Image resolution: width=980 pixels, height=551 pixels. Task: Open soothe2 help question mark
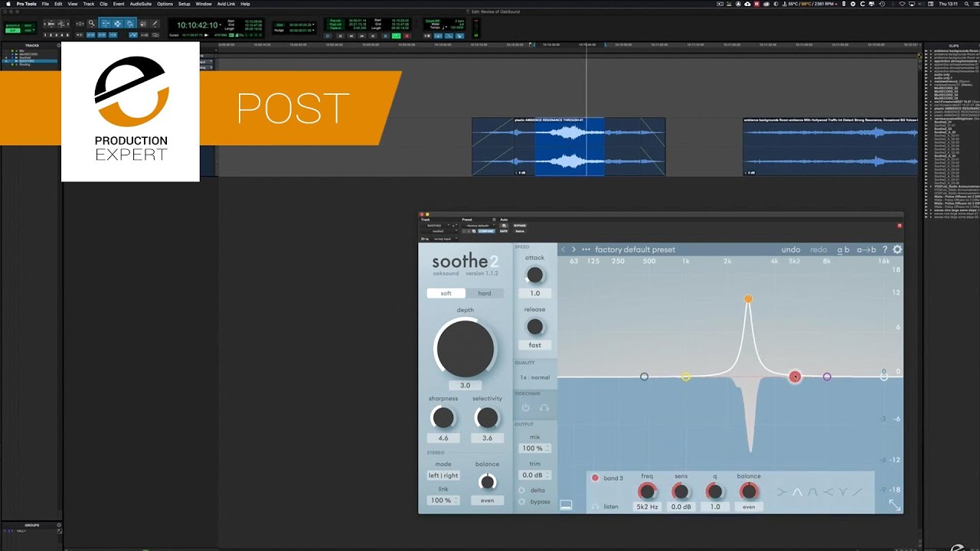[x=885, y=249]
